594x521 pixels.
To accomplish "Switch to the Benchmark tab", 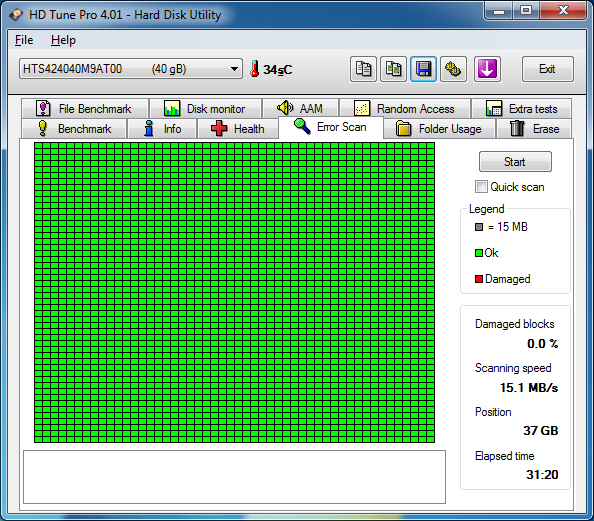I will 74,128.
